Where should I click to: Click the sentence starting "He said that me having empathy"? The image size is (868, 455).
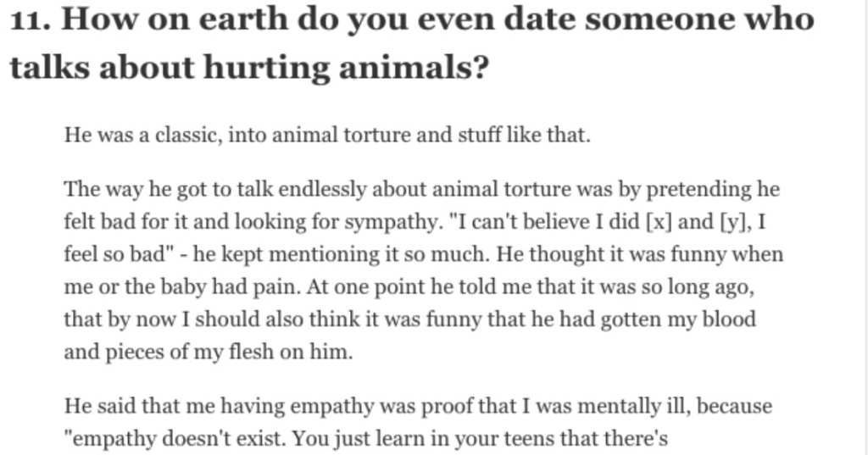coord(418,407)
